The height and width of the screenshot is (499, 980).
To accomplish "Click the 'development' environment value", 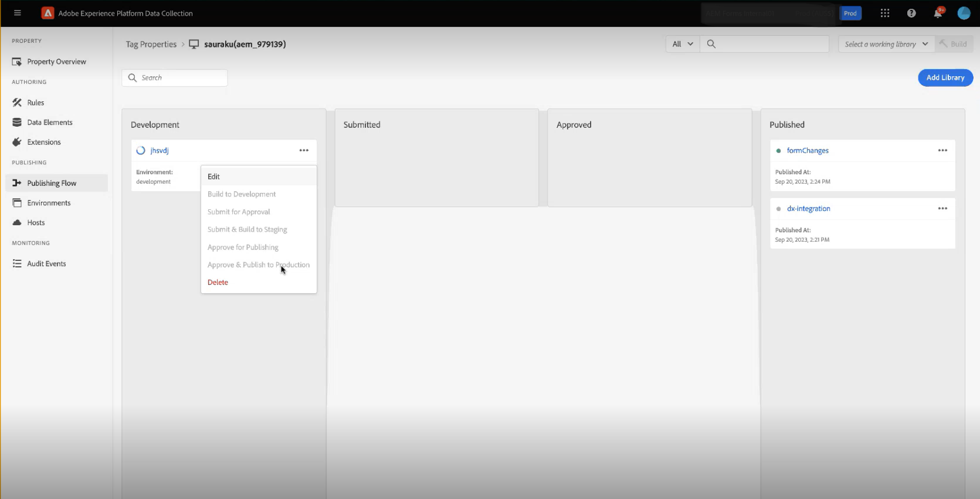I will 154,182.
